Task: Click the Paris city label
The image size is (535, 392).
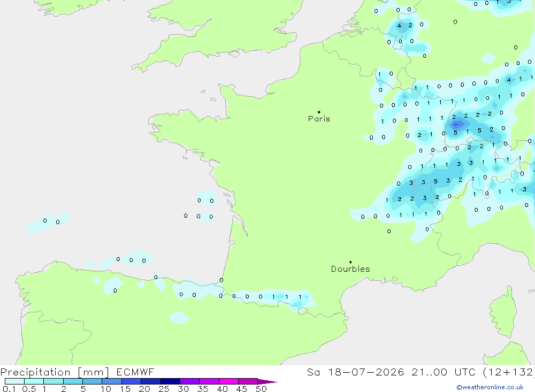Action: click(x=319, y=119)
